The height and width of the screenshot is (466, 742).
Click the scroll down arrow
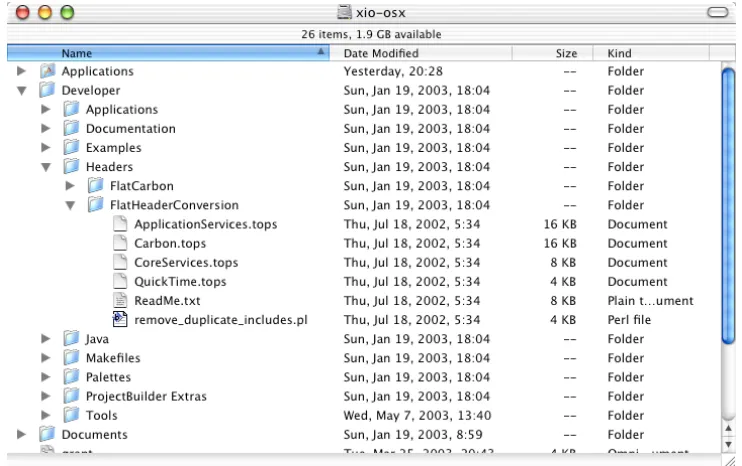click(728, 444)
